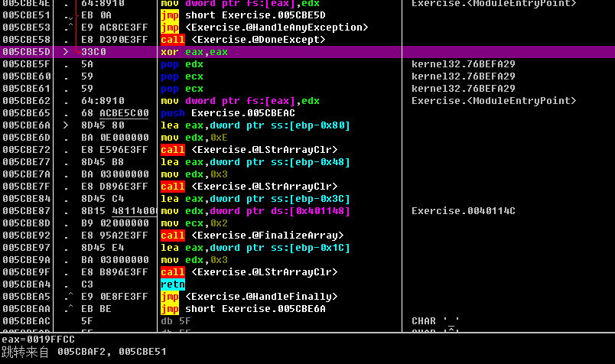Screen dimensions: 615x364
Task: Select lea eax with ebp-0x80 operand
Action: pos(255,125)
